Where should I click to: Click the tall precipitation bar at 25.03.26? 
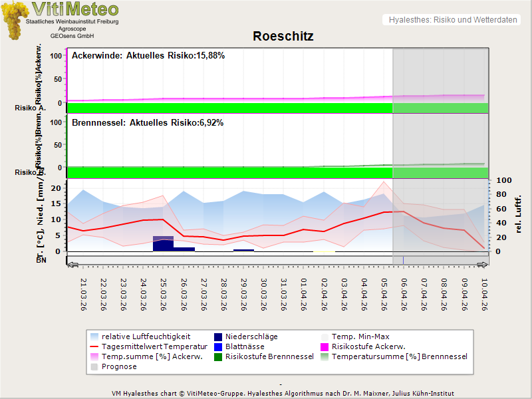coord(163,244)
